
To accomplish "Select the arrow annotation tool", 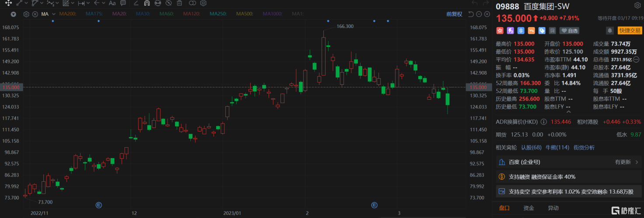I will coord(97,3).
